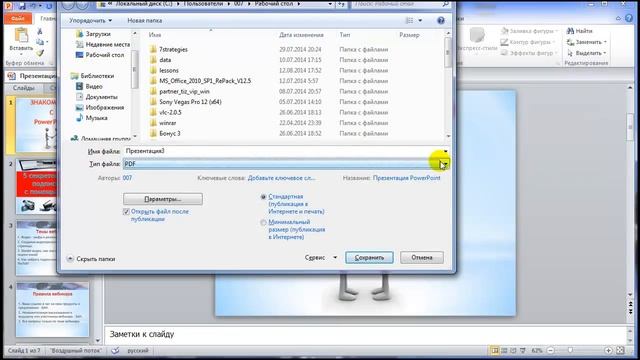Select 'Документы' library in navigation pane
The height and width of the screenshot is (360, 640).
point(97,97)
